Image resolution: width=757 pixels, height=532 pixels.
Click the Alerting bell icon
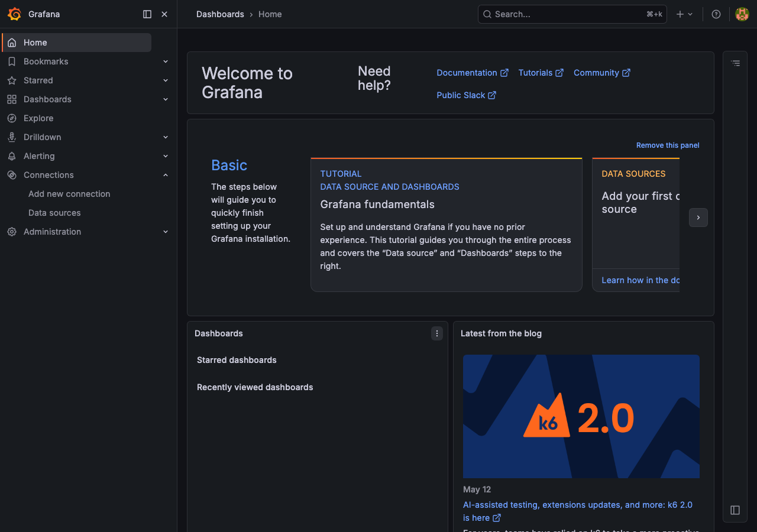coord(12,156)
